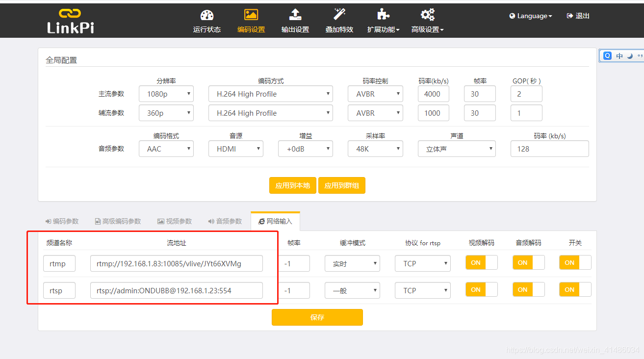Image resolution: width=644 pixels, height=359 pixels.
Task: Toggle rtmp row 音频解码 switch
Action: click(x=528, y=262)
